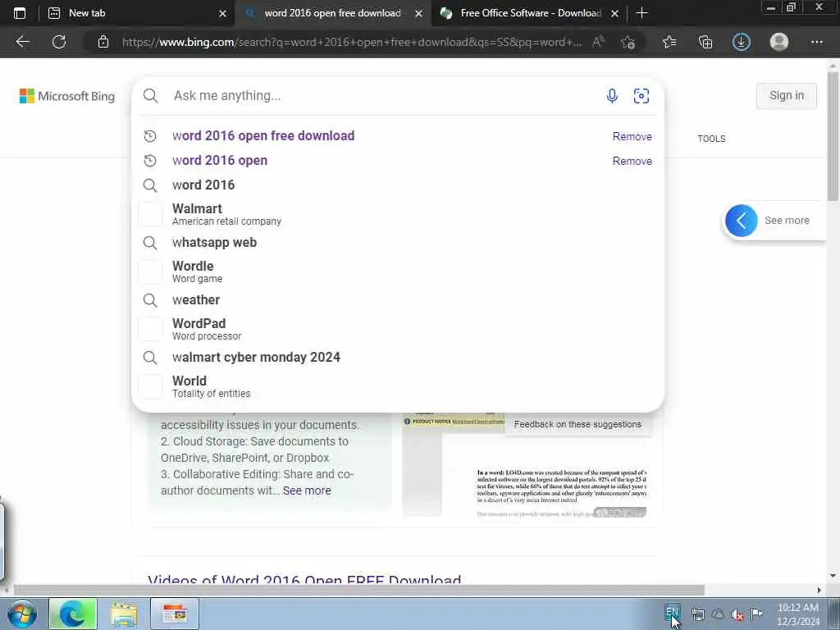Switch to word 2016 open free download tab
The height and width of the screenshot is (630, 840).
point(332,13)
